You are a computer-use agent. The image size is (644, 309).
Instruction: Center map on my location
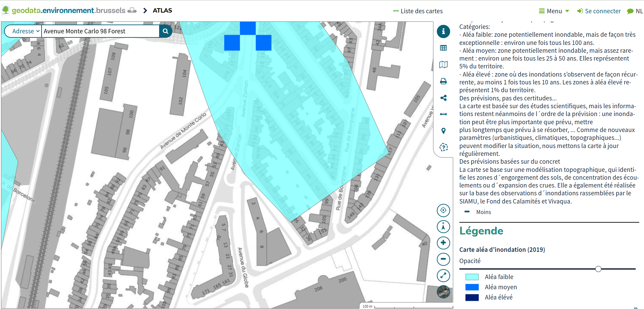(443, 210)
